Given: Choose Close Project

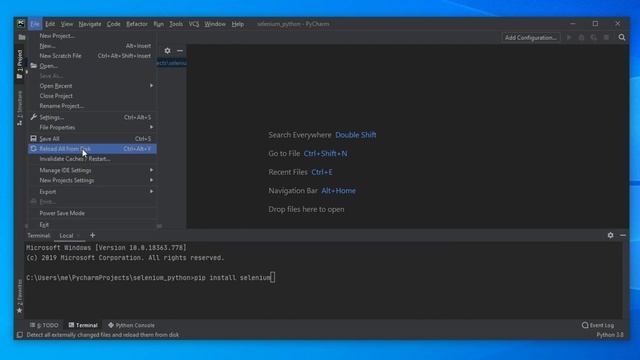Looking at the screenshot, I should point(92,96).
